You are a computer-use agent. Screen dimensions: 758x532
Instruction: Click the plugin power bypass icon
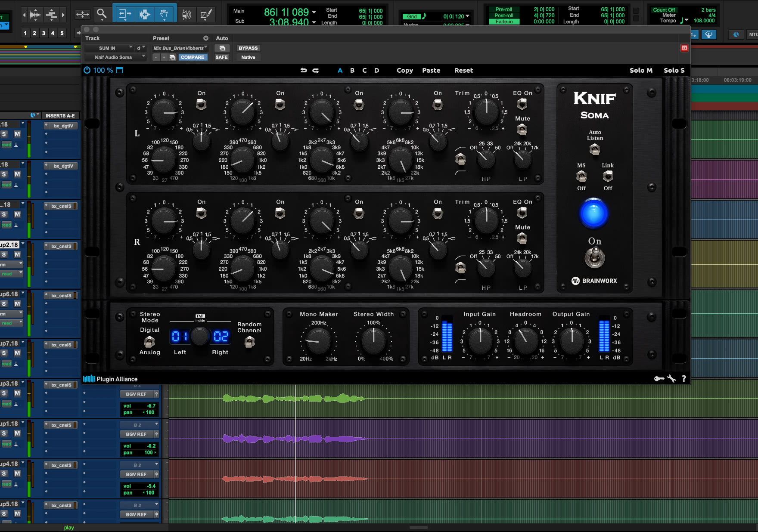87,70
